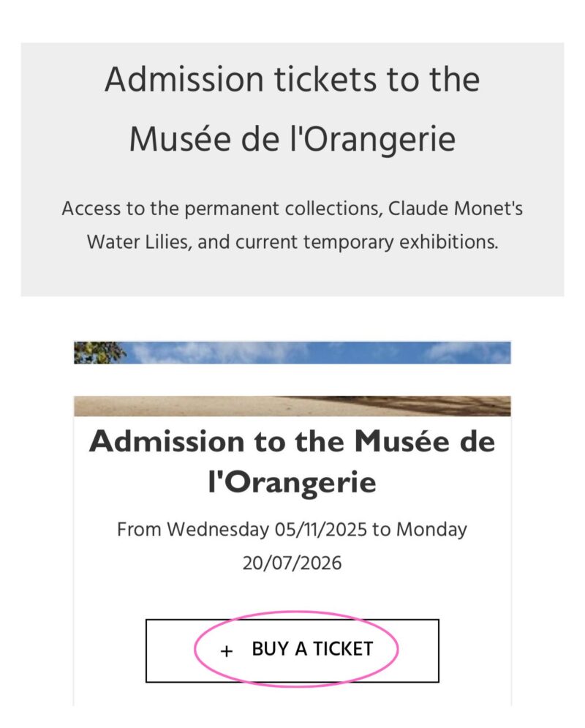Click the start date 05/11/2025

pyautogui.click(x=320, y=530)
